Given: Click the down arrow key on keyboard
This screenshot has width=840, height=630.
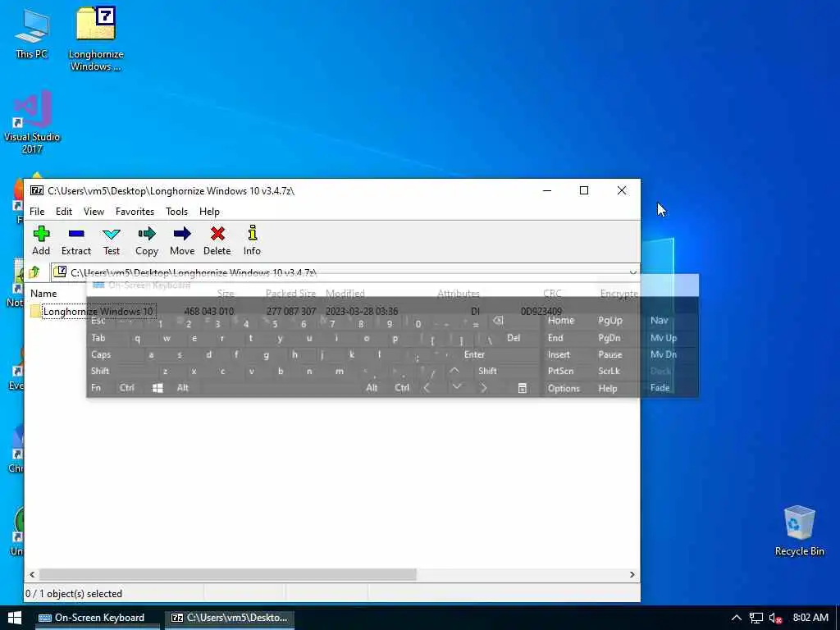Looking at the screenshot, I should point(456,387).
